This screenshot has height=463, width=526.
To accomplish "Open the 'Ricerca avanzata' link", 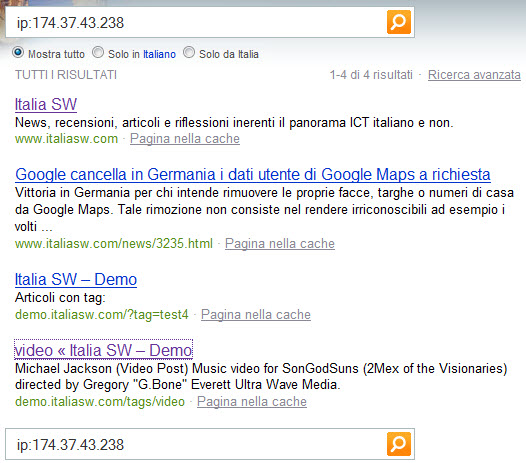I will (x=474, y=75).
